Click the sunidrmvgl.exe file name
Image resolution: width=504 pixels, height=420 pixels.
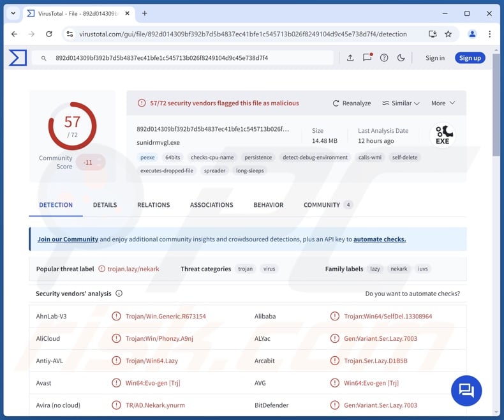(x=158, y=142)
